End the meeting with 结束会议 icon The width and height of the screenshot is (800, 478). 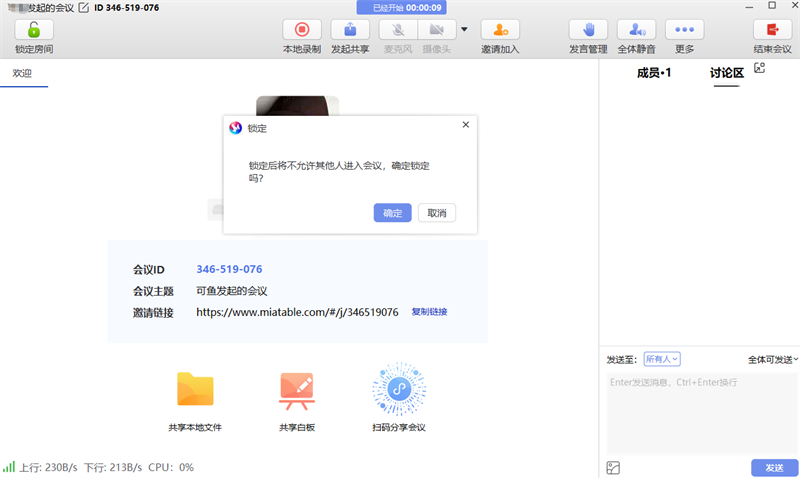click(772, 30)
